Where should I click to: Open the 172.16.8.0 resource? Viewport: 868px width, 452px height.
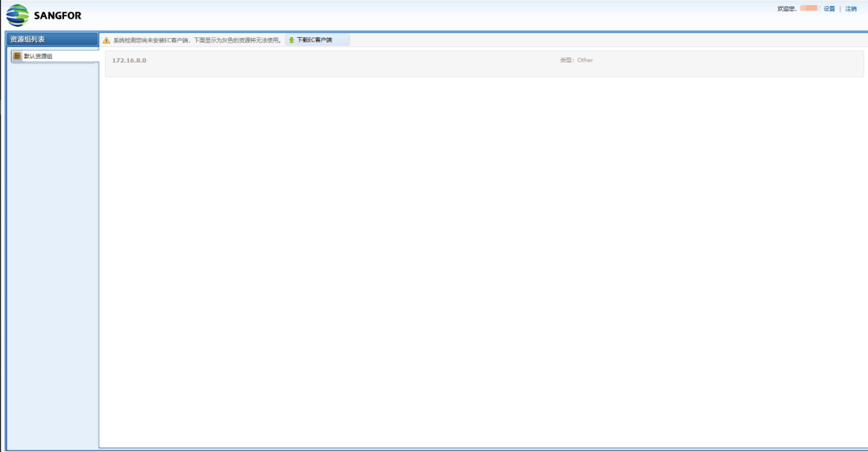coord(130,60)
